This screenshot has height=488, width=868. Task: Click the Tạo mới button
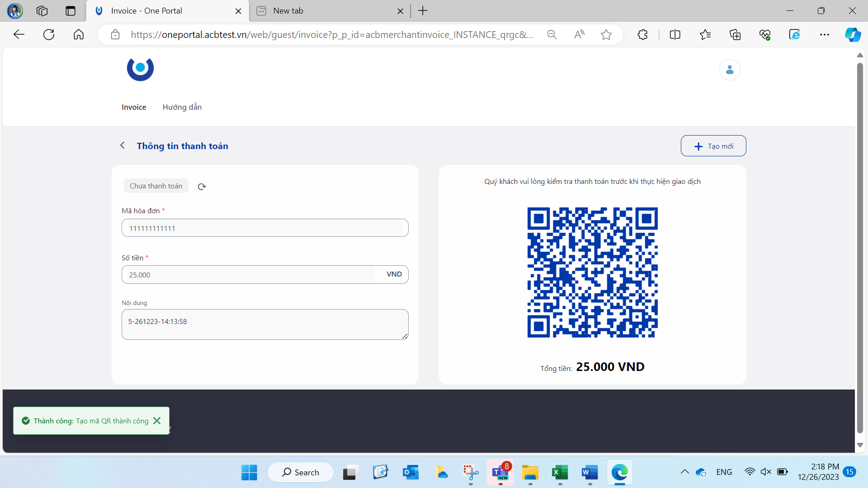713,145
